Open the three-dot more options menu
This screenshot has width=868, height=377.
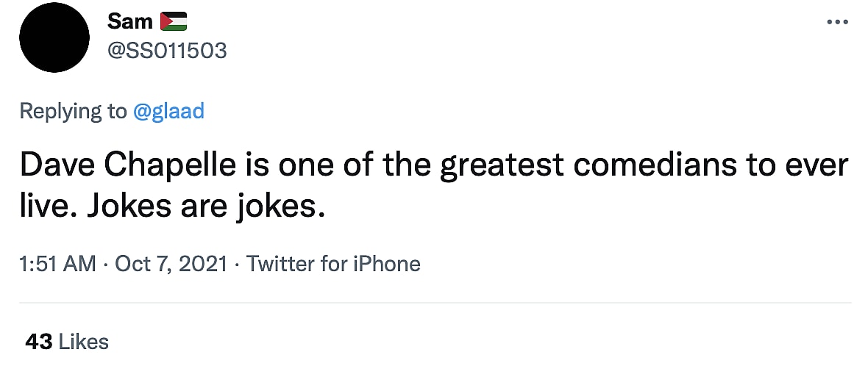coord(838,22)
